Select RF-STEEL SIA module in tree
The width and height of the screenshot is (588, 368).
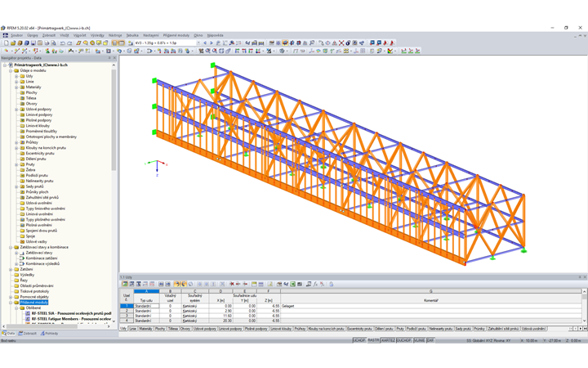(x=71, y=313)
